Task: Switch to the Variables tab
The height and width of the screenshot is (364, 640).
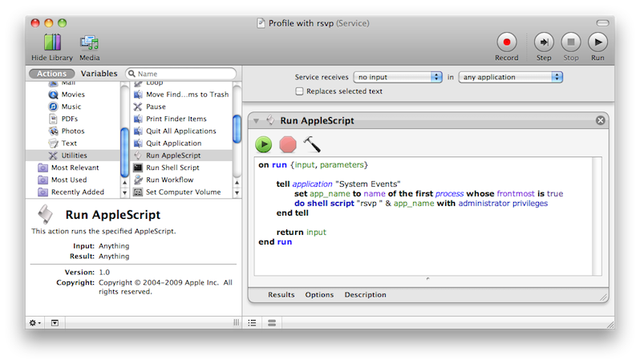Action: click(x=99, y=74)
